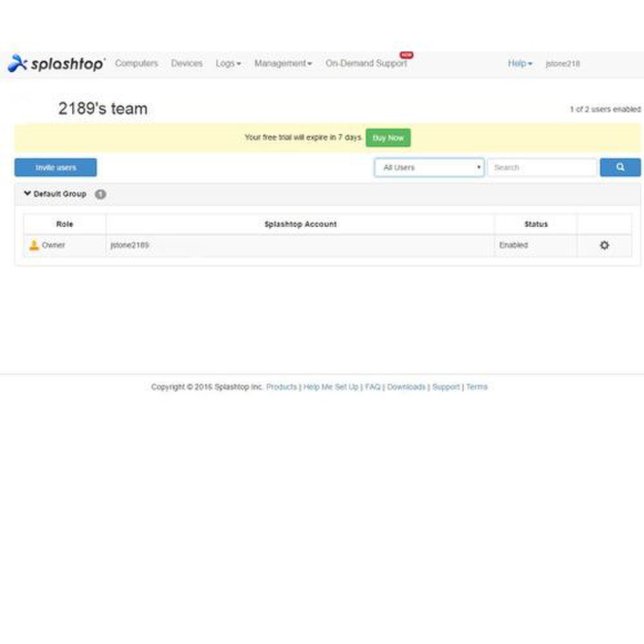Click the Default Group count badge
Screen dimensions: 644x644
[x=100, y=194]
